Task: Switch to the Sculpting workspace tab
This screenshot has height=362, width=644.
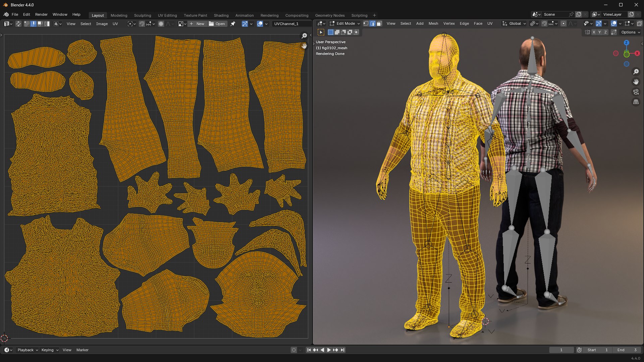Action: pyautogui.click(x=143, y=15)
